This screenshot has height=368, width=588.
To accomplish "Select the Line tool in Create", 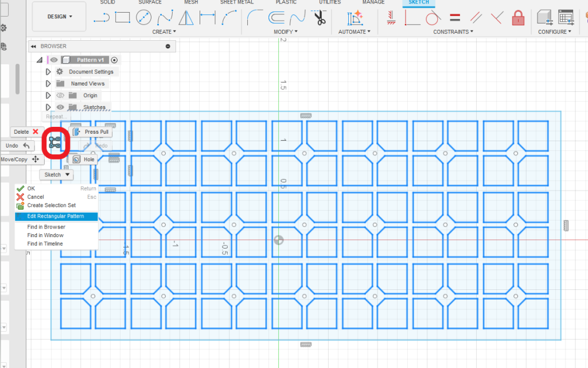I will click(101, 17).
